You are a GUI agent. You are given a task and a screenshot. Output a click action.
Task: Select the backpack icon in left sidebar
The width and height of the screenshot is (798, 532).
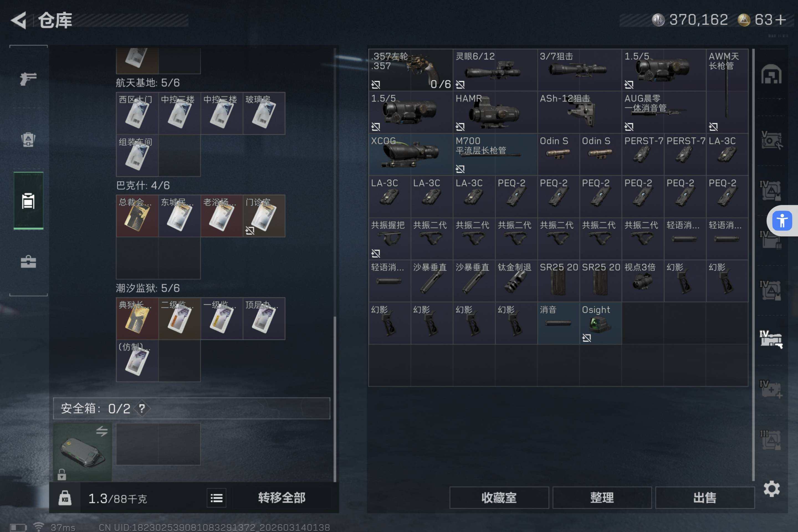point(28,139)
